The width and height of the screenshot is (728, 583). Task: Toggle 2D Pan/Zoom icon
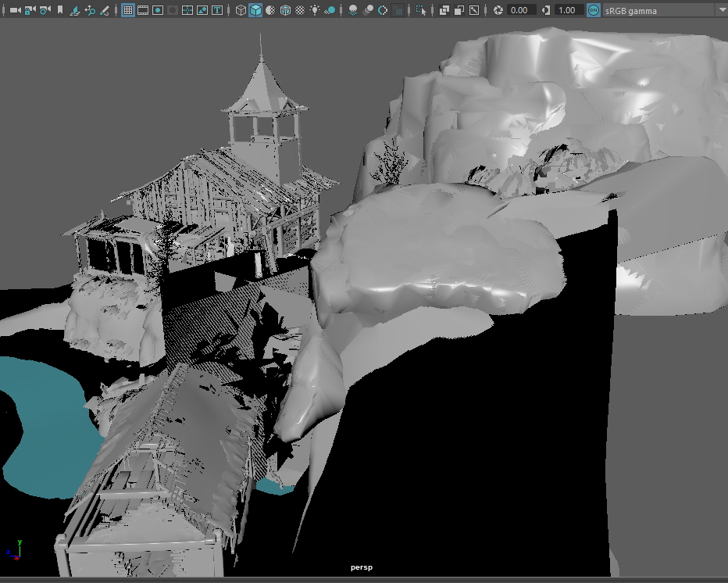click(x=90, y=10)
